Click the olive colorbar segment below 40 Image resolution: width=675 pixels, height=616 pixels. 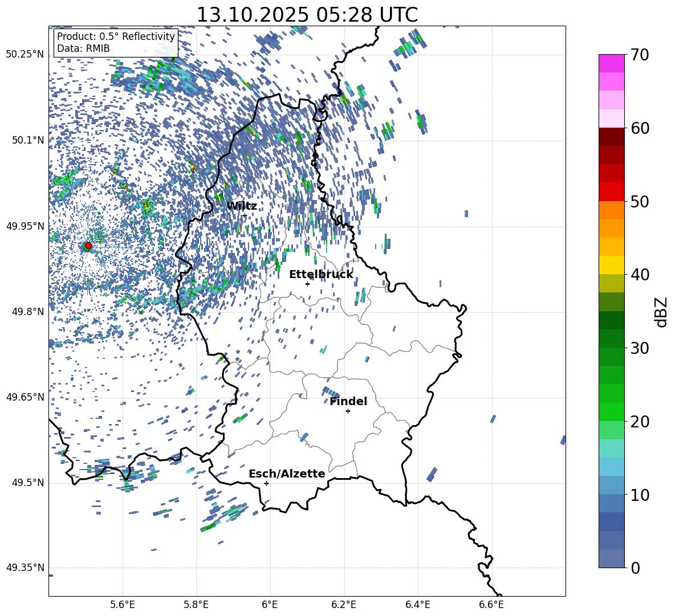tap(612, 283)
